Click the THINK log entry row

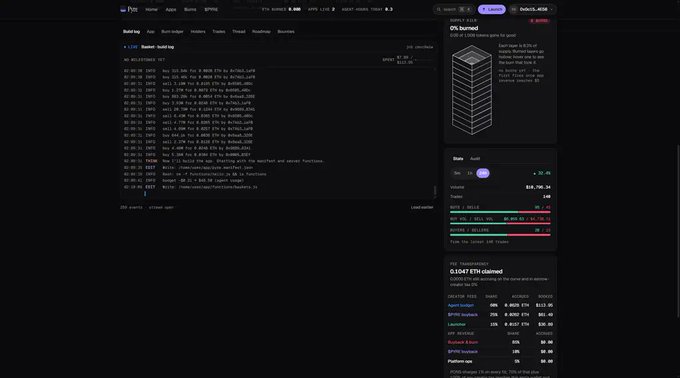tap(224, 161)
